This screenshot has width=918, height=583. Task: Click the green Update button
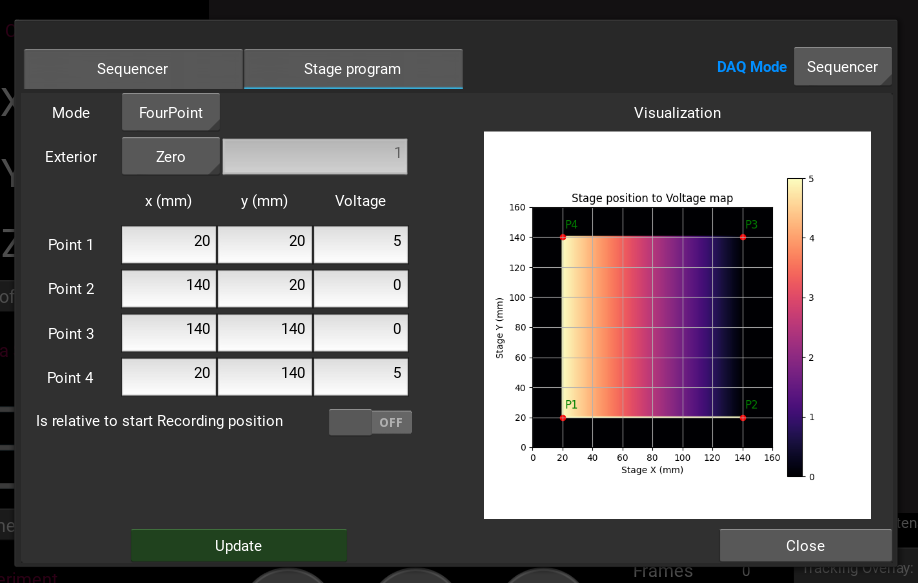(239, 546)
